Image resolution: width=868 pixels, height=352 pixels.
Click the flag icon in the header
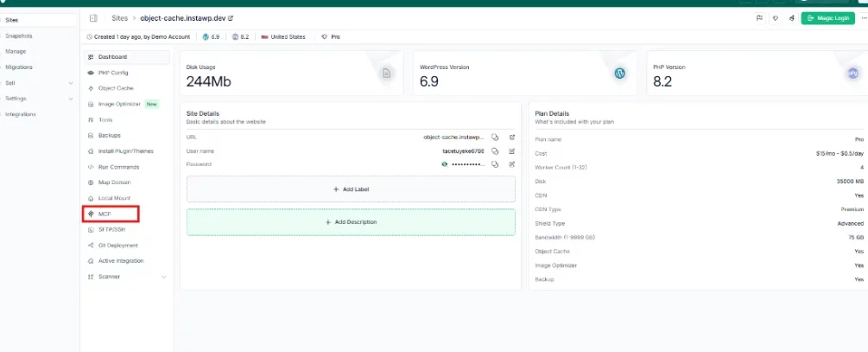click(x=760, y=18)
